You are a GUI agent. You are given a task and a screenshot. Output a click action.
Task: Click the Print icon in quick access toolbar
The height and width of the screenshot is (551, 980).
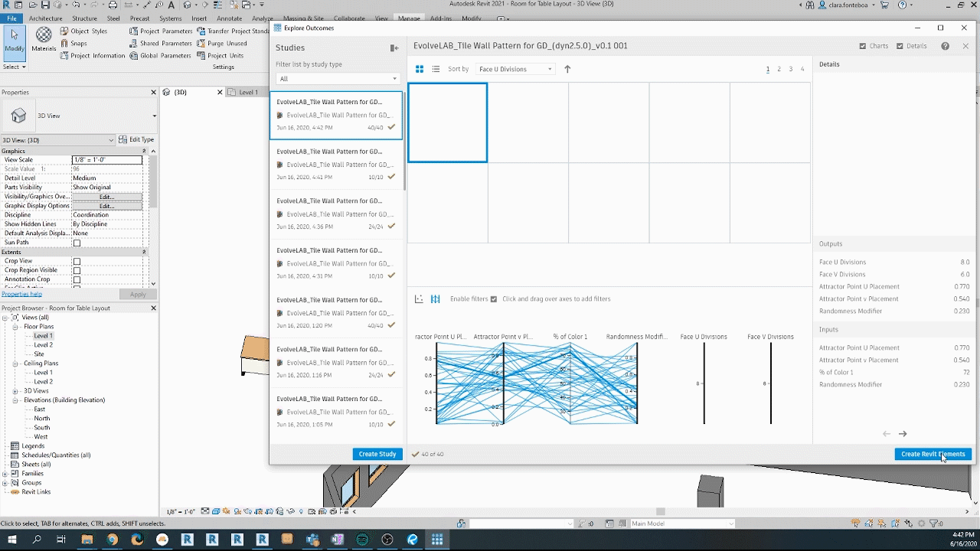pos(113,5)
